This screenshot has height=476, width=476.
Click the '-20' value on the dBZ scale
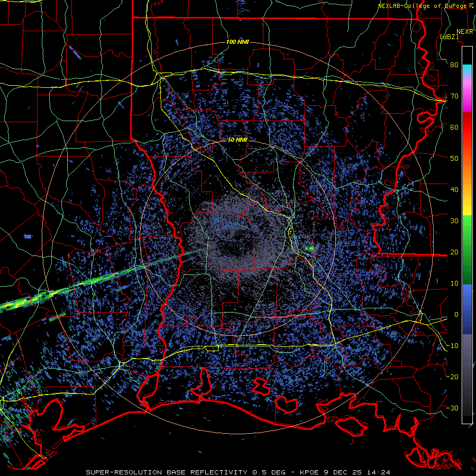(x=452, y=377)
